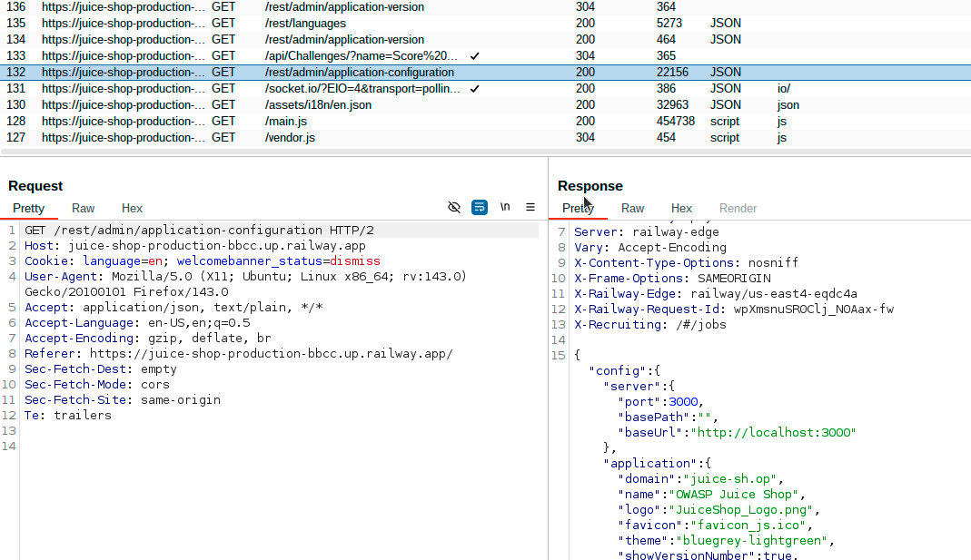Switch the request view to Raw
971x560 pixels.
click(x=83, y=208)
